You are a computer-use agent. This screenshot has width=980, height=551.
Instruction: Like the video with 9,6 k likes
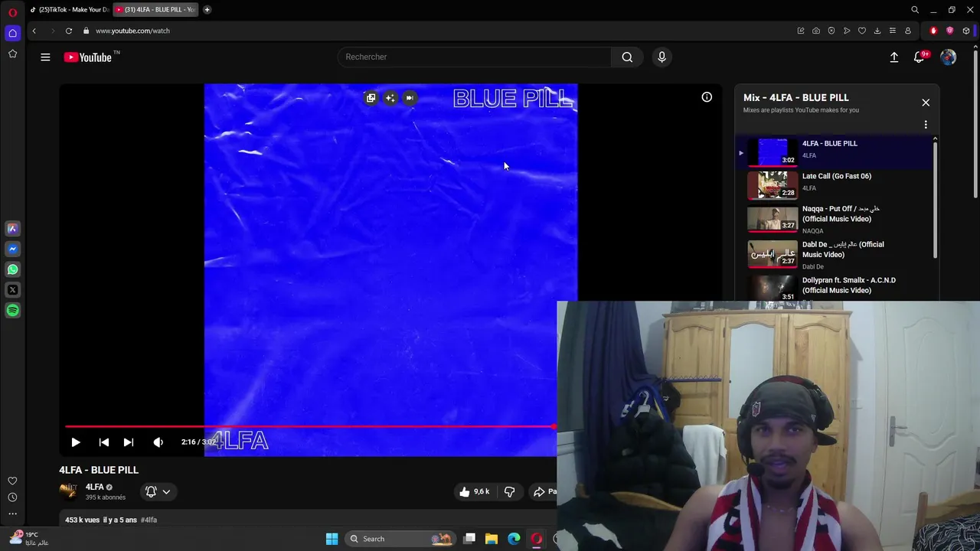click(475, 492)
